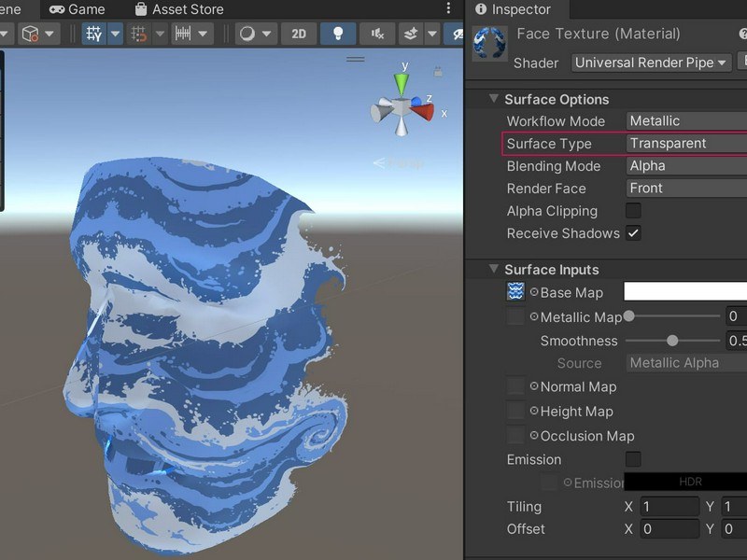This screenshot has height=560, width=747.
Task: Toggle the 2D view button
Action: coord(298,34)
